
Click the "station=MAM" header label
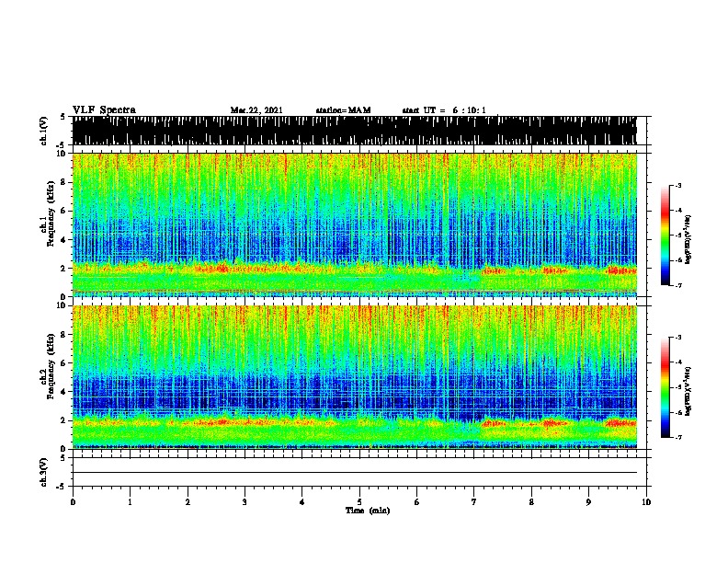tap(343, 110)
